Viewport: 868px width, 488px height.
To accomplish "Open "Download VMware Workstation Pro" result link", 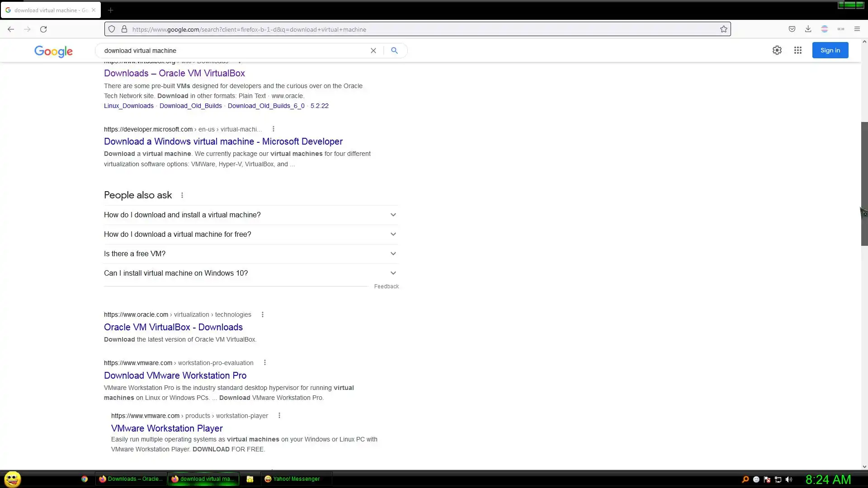I will [175, 375].
